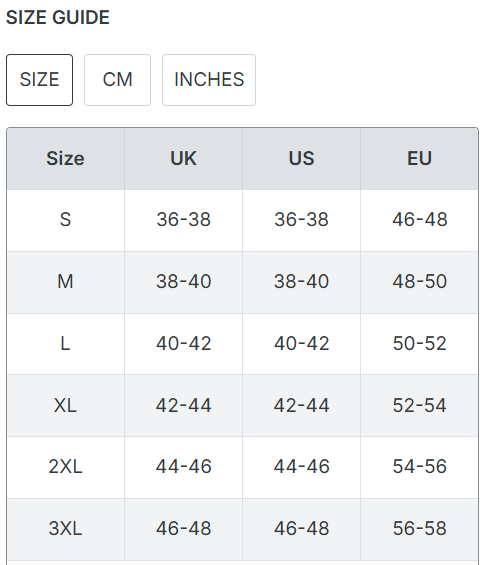The image size is (480, 565).
Task: Select the 2XL size row label
Action: [66, 467]
